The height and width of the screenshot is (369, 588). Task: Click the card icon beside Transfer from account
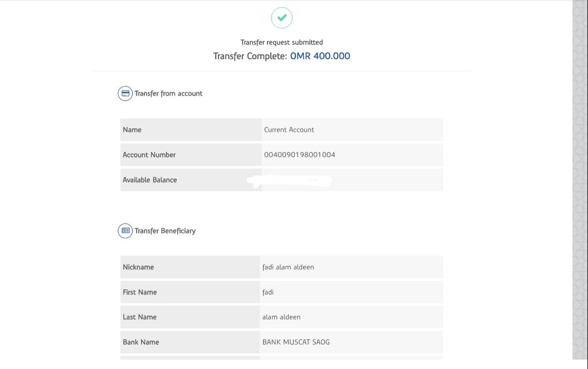click(125, 94)
